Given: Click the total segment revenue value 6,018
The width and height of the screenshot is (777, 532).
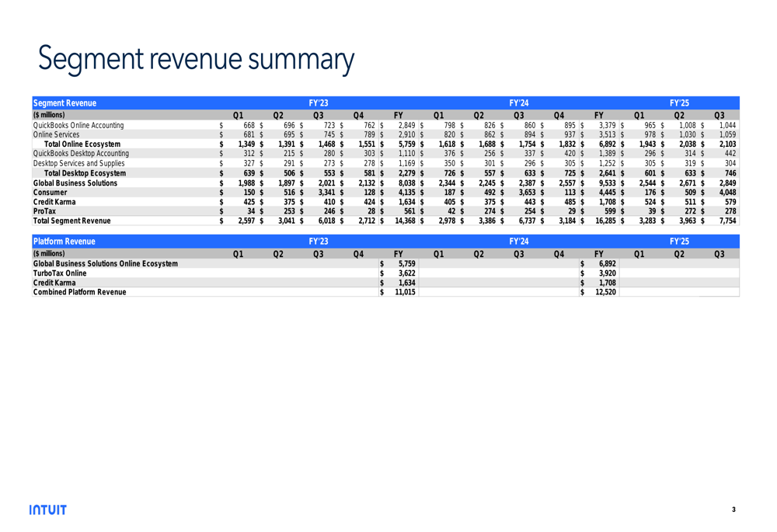Looking at the screenshot, I should click(x=326, y=221).
